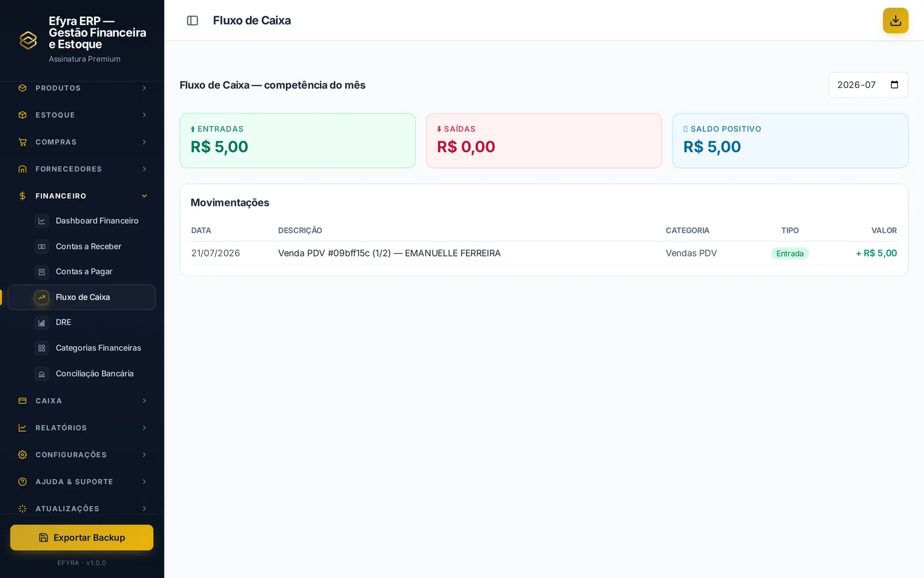Click the yellow download export icon
924x578 pixels.
coord(895,21)
